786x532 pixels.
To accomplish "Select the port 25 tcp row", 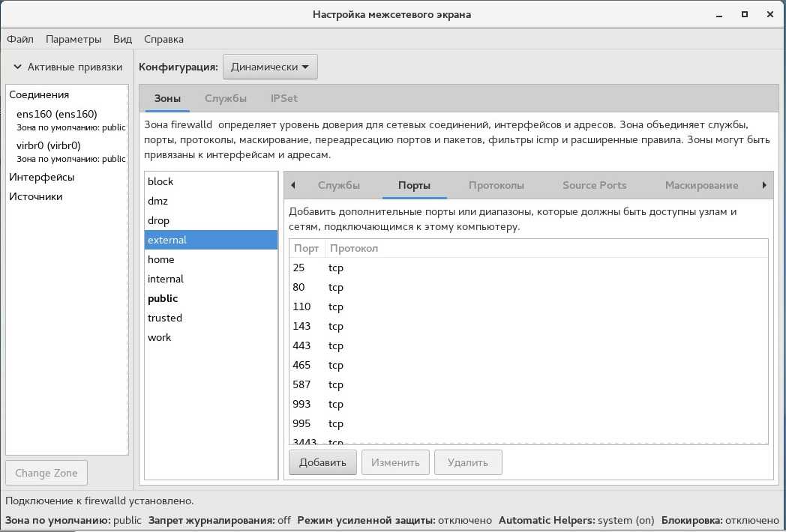I will pyautogui.click(x=528, y=268).
